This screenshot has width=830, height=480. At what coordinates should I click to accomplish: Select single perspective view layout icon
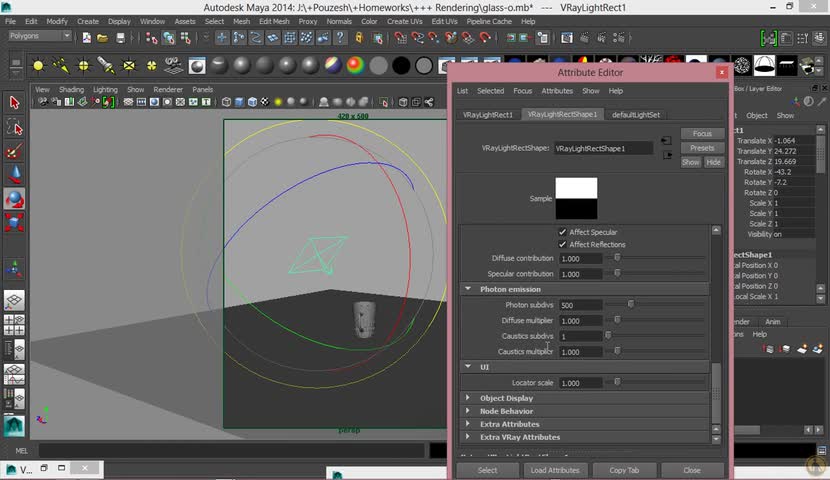tap(14, 301)
